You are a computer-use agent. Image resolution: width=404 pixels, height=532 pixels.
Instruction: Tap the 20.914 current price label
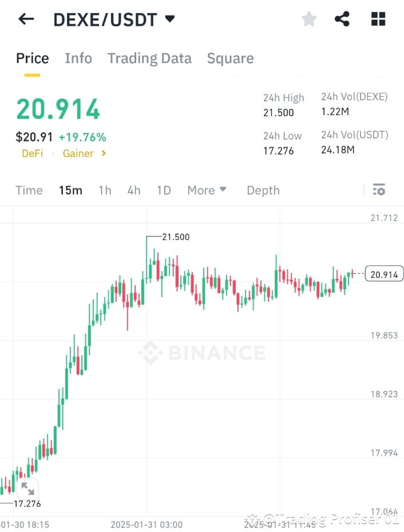(x=384, y=274)
